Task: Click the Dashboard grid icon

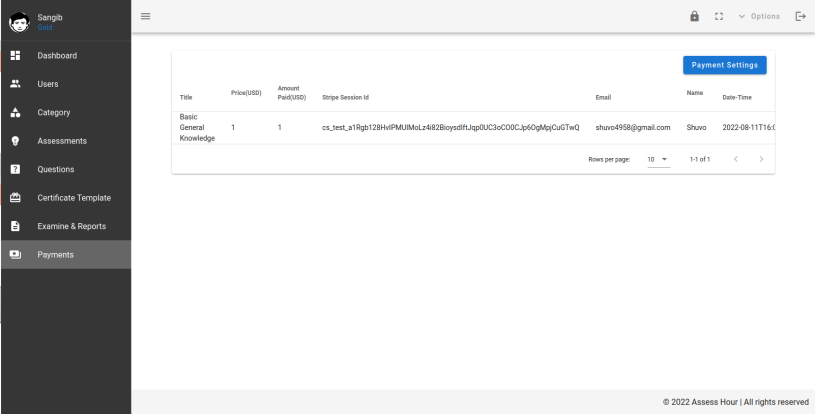Action: (x=15, y=55)
